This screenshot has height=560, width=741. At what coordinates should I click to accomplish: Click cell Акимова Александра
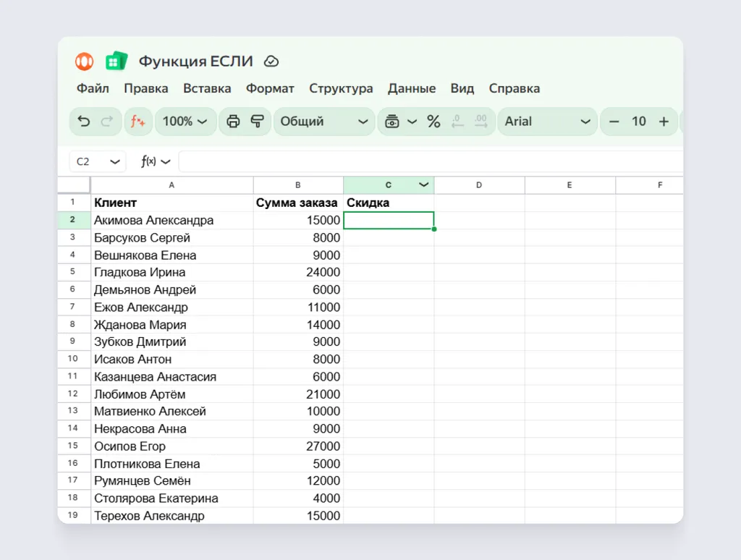tap(172, 220)
